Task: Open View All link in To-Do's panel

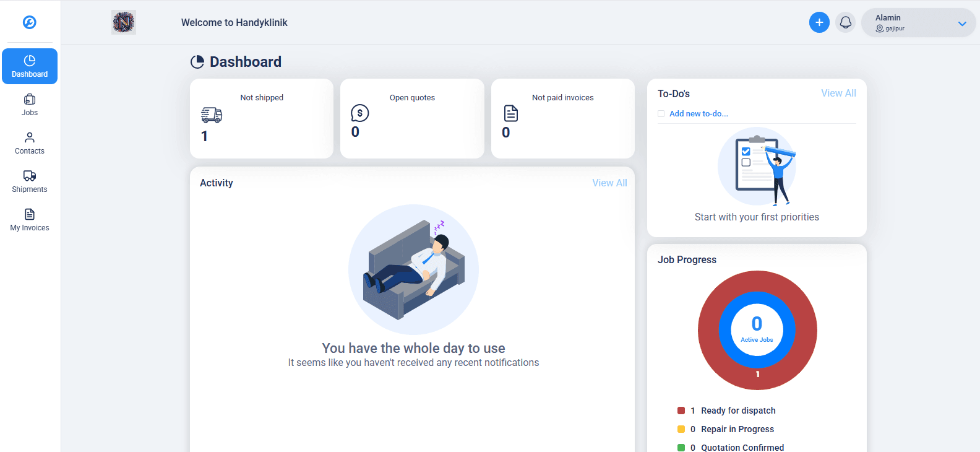Action: point(838,93)
